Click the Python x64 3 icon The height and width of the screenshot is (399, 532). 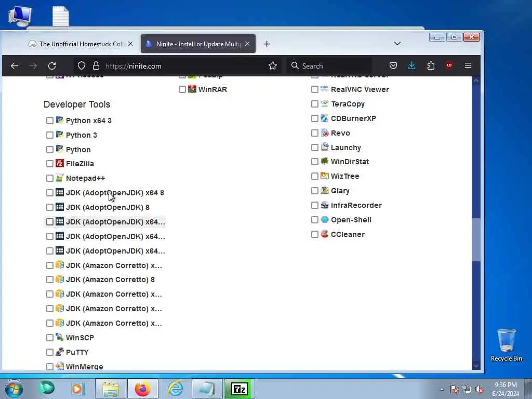60,120
